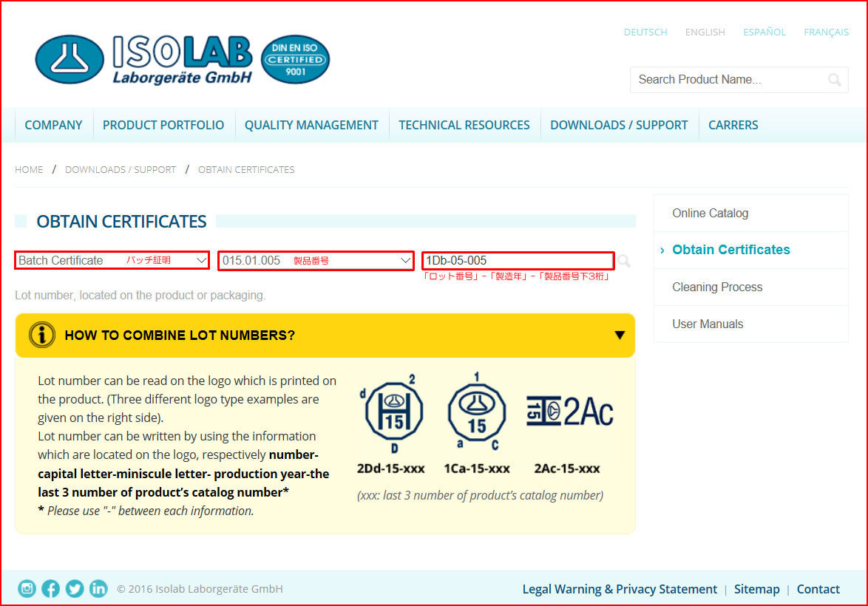Click the Isolab flask logo
868x606 pixels.
pos(69,59)
